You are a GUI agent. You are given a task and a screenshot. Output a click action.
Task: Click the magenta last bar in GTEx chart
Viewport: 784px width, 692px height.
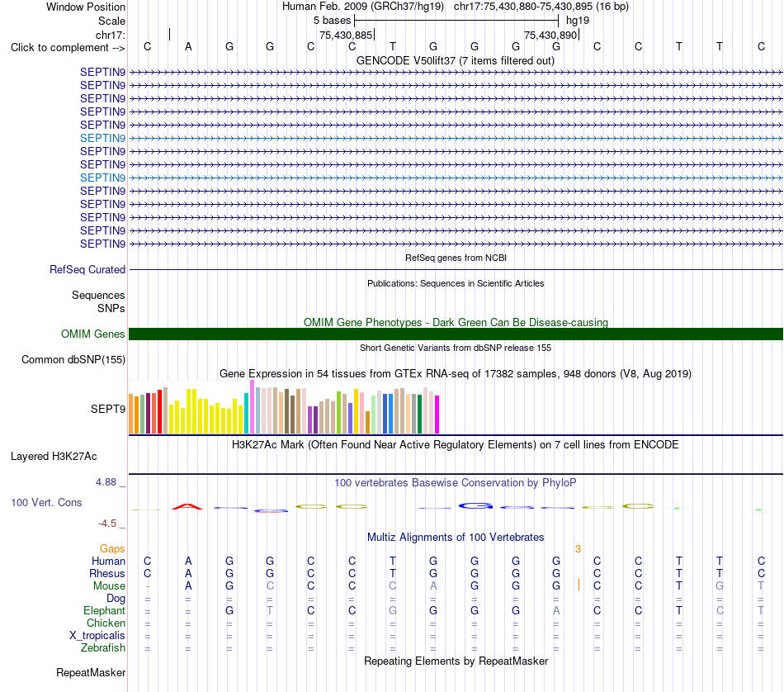(x=437, y=415)
